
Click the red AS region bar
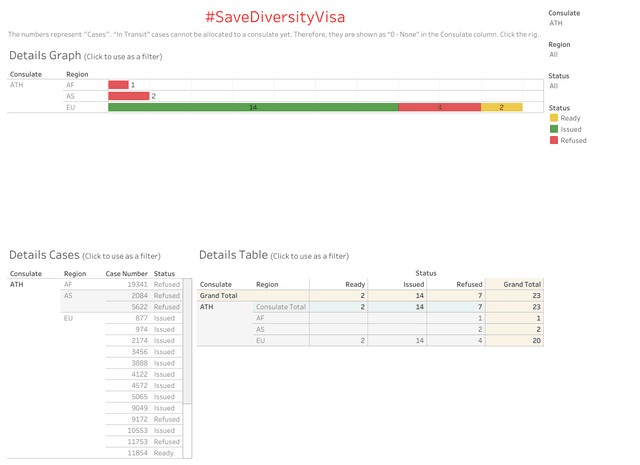(129, 96)
